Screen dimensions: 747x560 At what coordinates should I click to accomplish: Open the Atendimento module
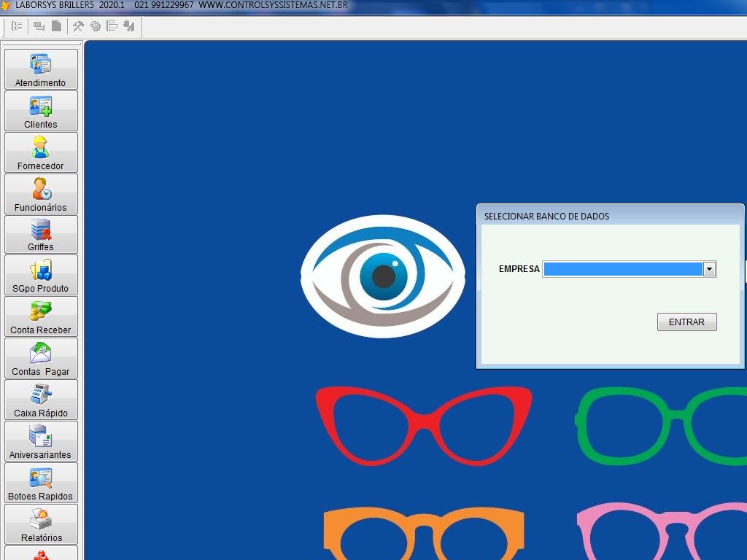[41, 69]
